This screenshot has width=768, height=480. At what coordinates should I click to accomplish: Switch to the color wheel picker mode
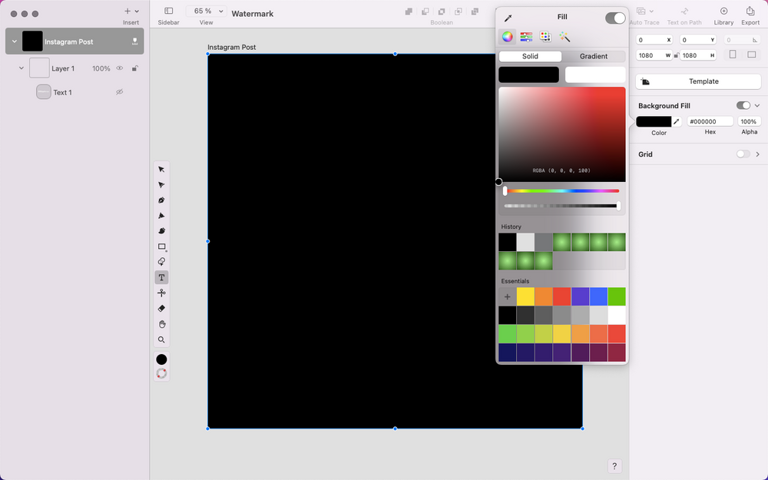click(507, 37)
